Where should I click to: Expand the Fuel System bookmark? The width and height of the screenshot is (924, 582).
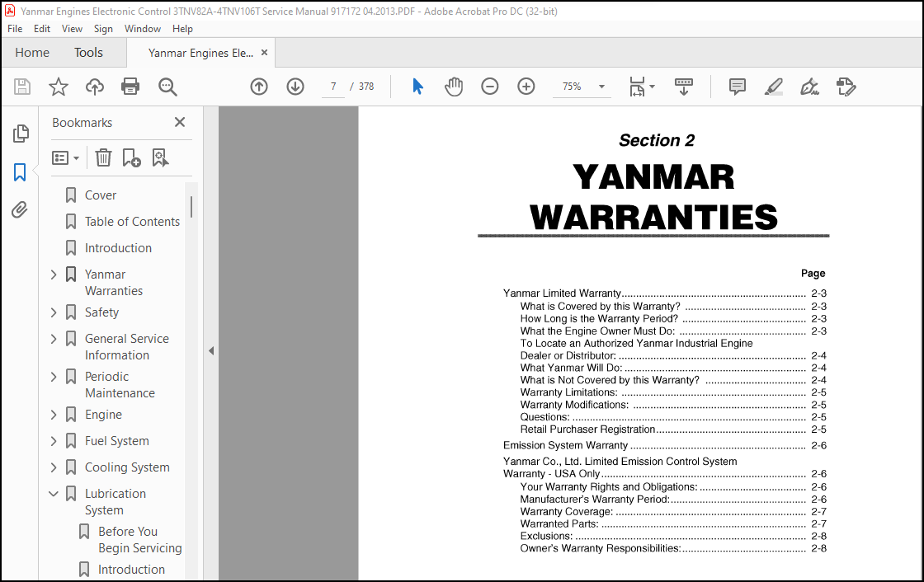click(x=54, y=441)
